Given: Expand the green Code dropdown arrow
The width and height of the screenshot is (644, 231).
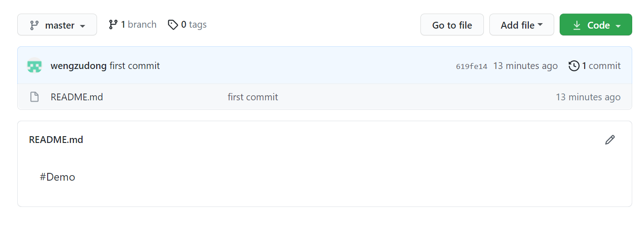Looking at the screenshot, I should pos(618,26).
